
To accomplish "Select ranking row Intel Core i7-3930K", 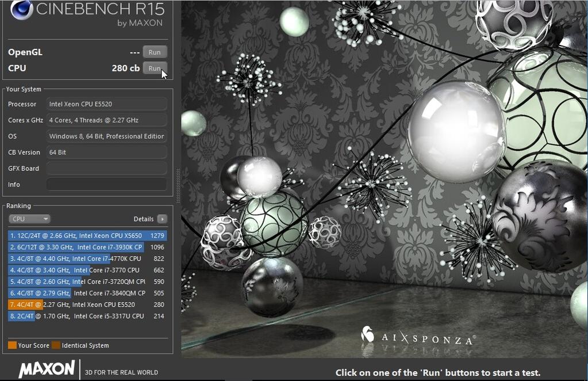I will tap(87, 247).
